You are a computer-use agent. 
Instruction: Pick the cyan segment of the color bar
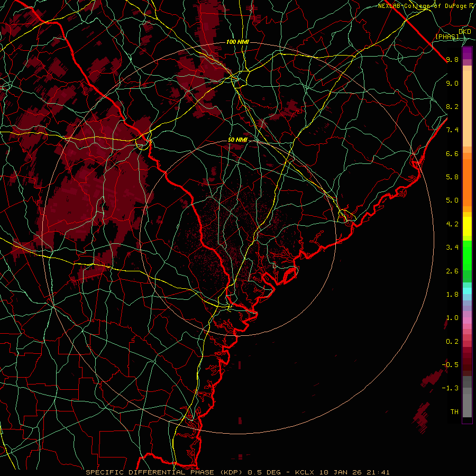pos(467,291)
